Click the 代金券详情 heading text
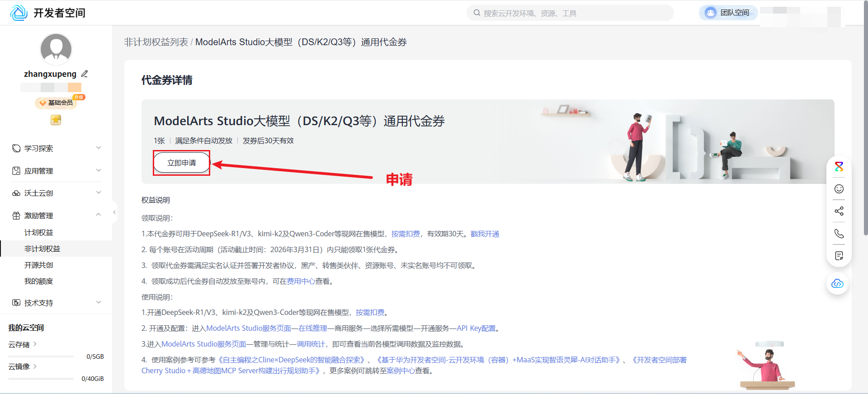Image resolution: width=868 pixels, height=394 pixels. coord(167,80)
